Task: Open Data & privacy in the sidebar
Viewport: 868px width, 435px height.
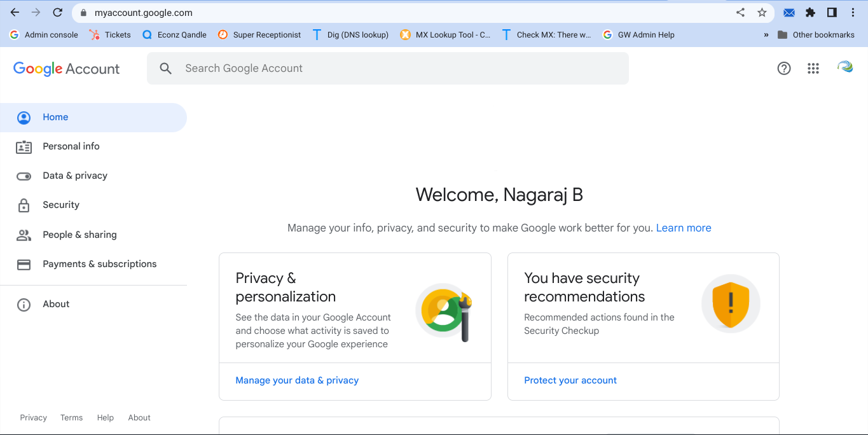Action: 93,176
